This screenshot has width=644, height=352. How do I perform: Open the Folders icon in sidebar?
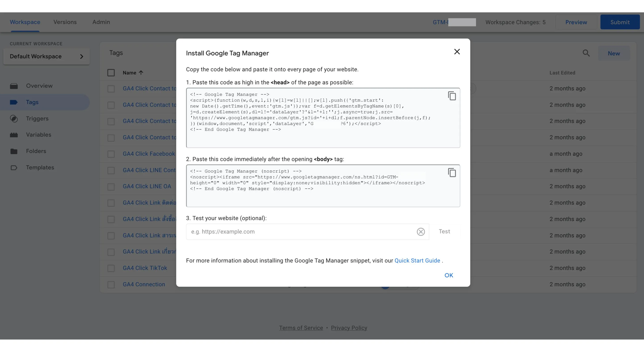click(14, 151)
